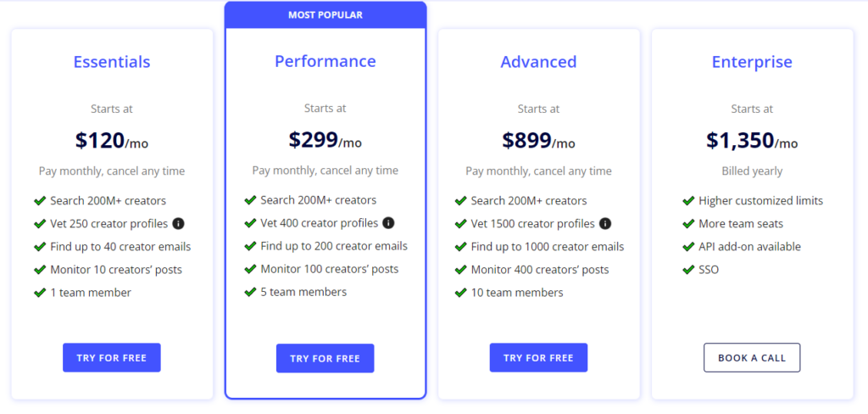Click info icon beside Vet 400 creator profiles
This screenshot has height=414, width=868.
point(388,223)
